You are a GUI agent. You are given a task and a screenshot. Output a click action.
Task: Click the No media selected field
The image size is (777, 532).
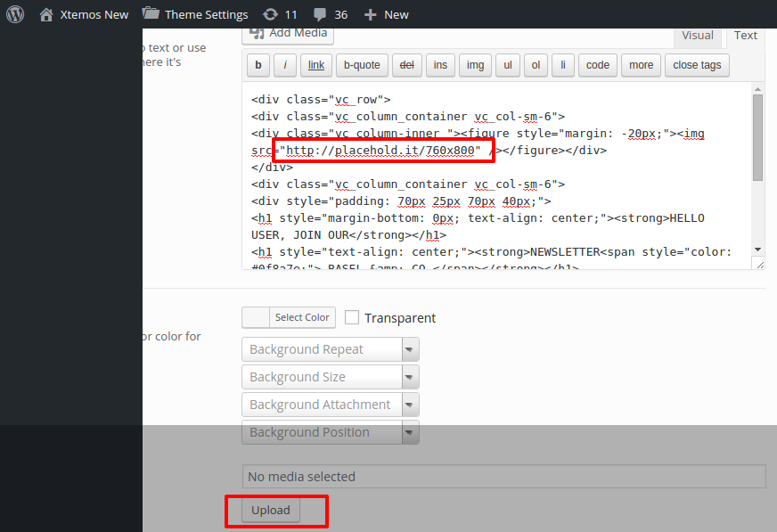(503, 477)
